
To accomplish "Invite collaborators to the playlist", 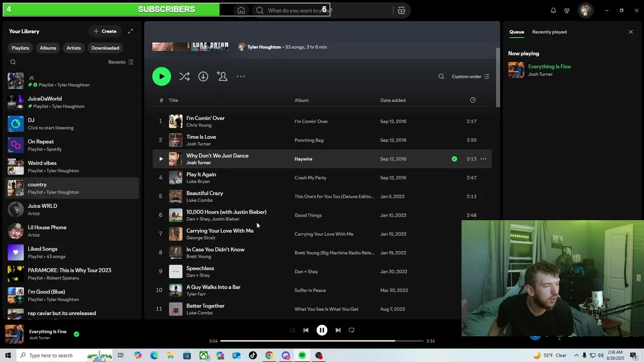I will click(x=222, y=76).
